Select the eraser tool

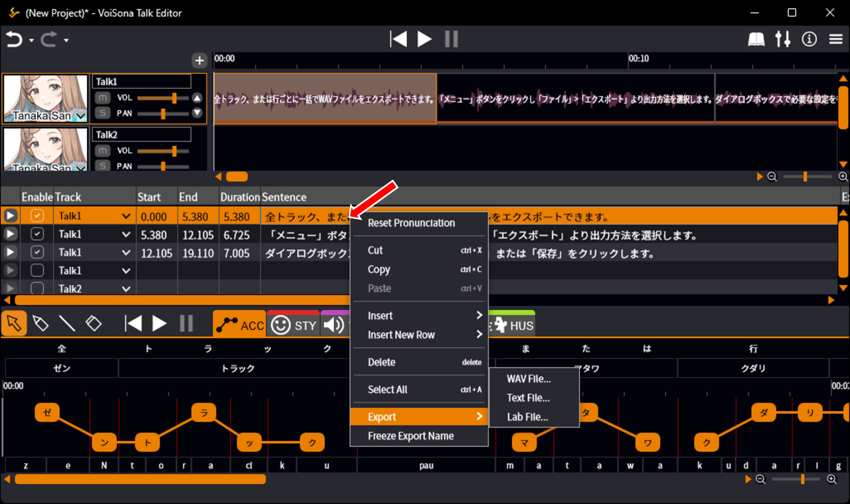[94, 323]
